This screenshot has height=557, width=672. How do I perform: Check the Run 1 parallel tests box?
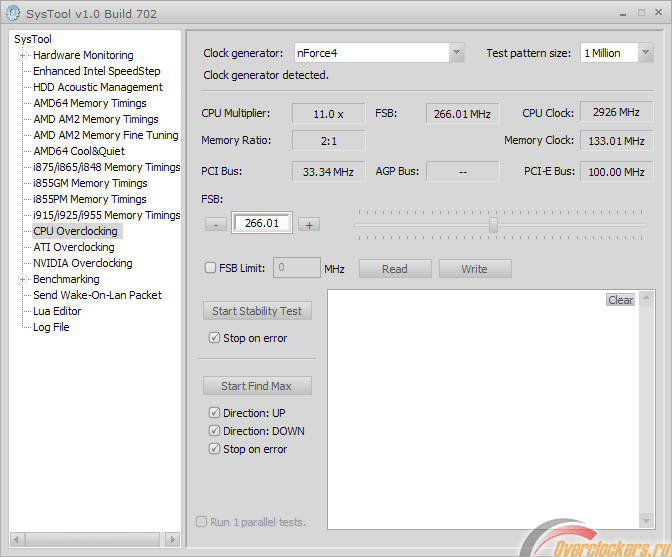[x=201, y=521]
